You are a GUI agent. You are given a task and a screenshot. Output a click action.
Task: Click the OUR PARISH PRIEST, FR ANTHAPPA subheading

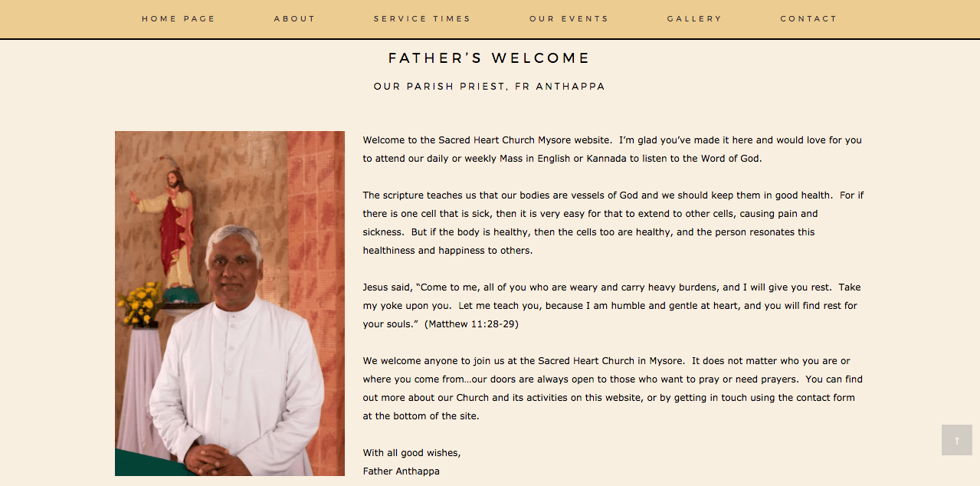[x=490, y=87]
